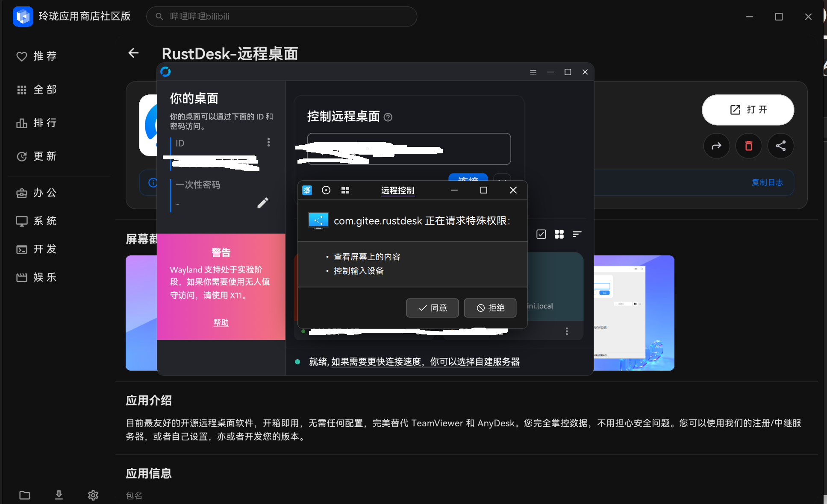The width and height of the screenshot is (827, 504).
Task: Open the folder icon at sidebar bottom
Action: 25,495
